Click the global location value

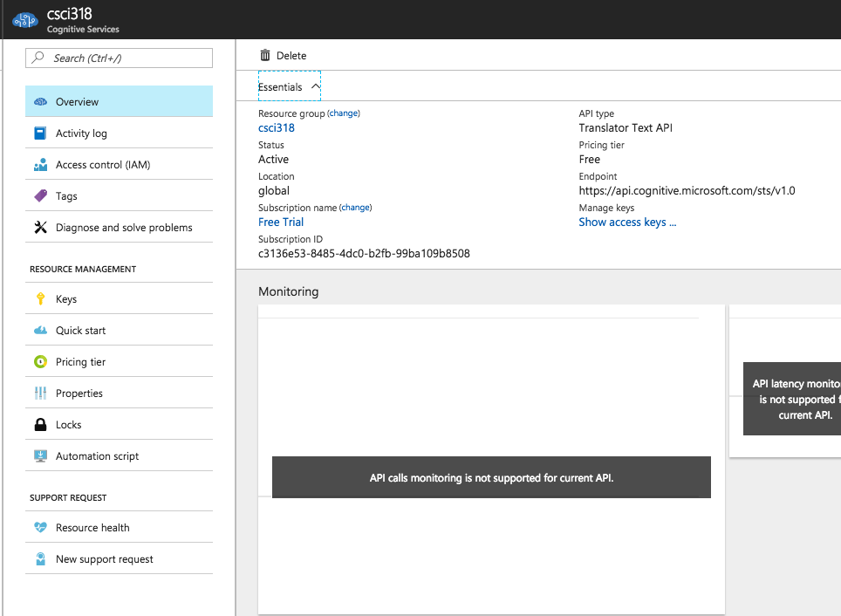(274, 191)
